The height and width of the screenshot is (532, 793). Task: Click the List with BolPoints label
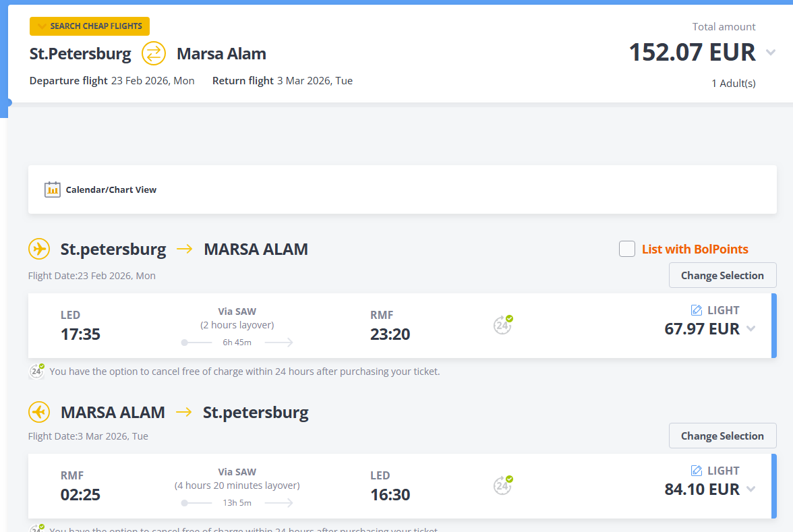pos(695,249)
